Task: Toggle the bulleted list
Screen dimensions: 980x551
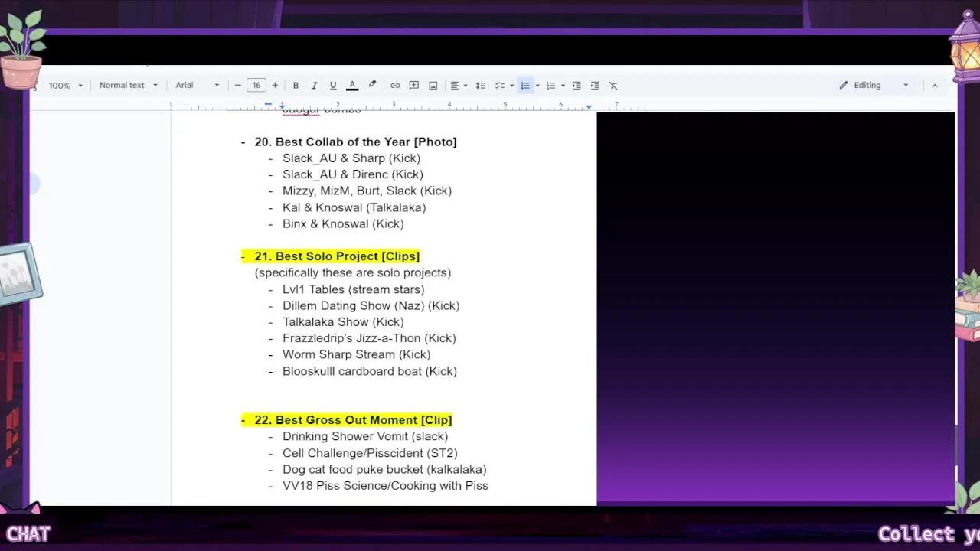Action: (x=525, y=86)
